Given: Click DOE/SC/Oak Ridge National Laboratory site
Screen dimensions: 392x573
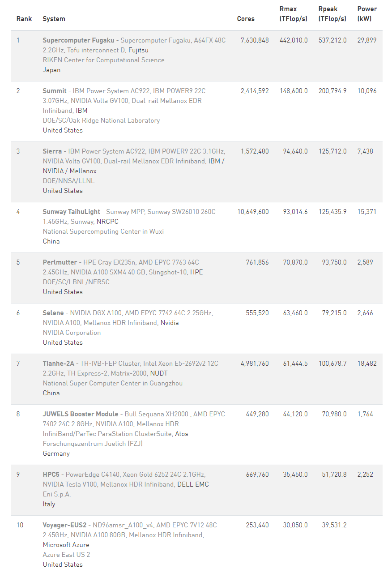Looking at the screenshot, I should [101, 120].
